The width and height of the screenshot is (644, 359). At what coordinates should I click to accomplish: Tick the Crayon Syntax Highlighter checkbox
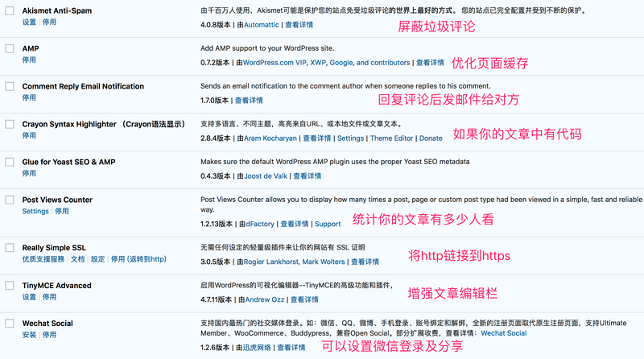pyautogui.click(x=10, y=124)
